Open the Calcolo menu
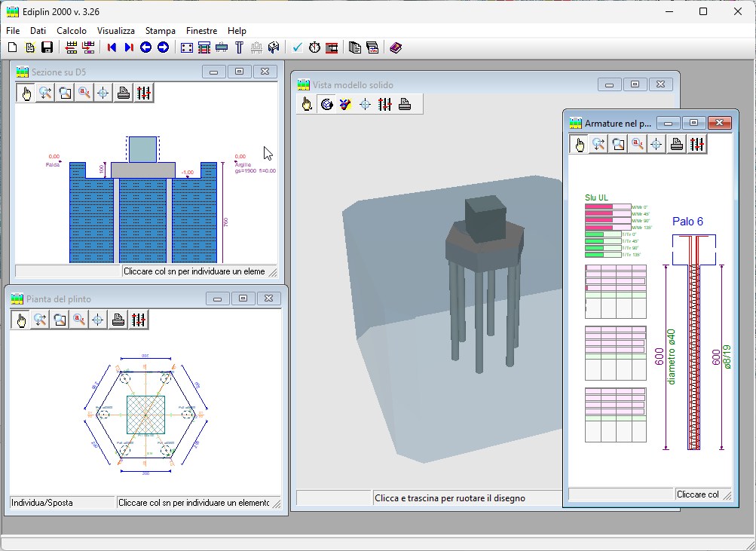 [72, 31]
